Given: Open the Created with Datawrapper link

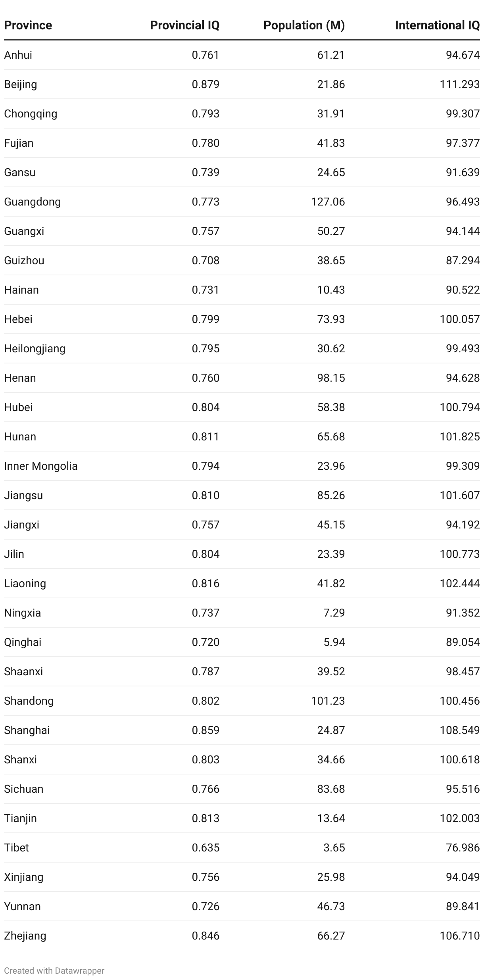Looking at the screenshot, I should click(x=54, y=970).
